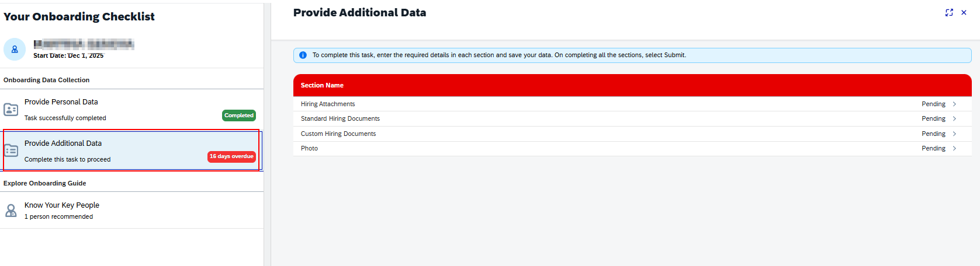Screen dimensions: 980x266
Task: Open the Custom Hiring Documents section
Action: tap(338, 134)
